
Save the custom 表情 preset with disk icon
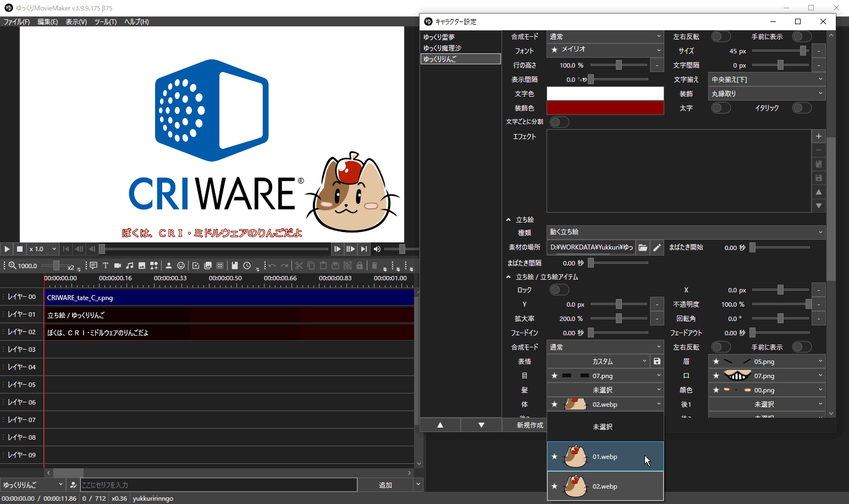pos(657,362)
